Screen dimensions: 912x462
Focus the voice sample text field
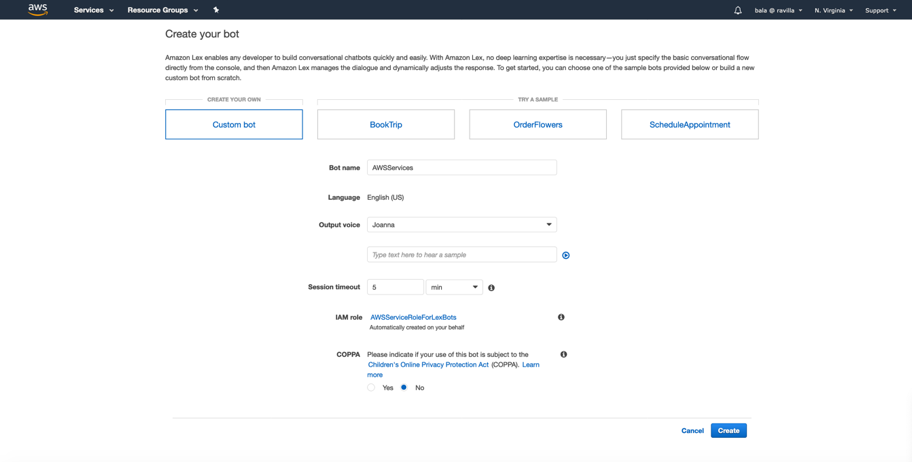tap(462, 255)
